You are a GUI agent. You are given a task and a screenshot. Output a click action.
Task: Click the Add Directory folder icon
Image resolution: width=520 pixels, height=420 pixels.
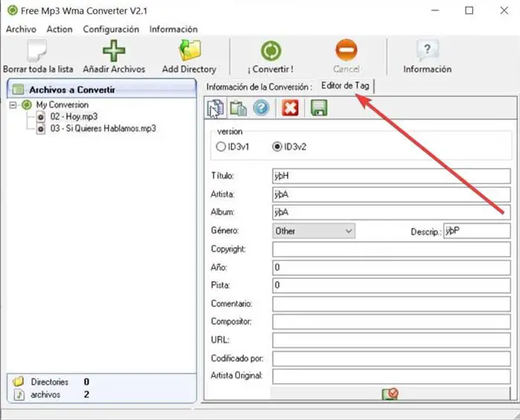pos(189,50)
